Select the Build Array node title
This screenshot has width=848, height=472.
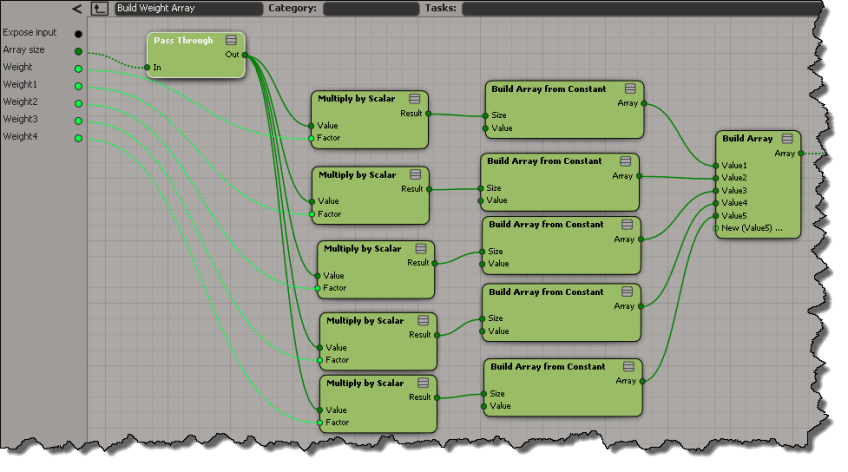coord(747,138)
